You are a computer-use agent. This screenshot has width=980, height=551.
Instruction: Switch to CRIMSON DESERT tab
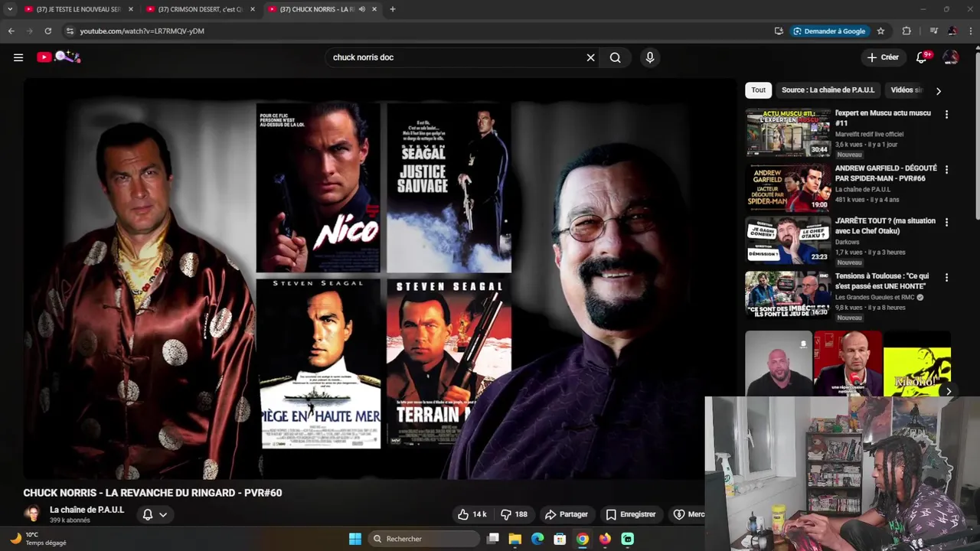coord(200,9)
